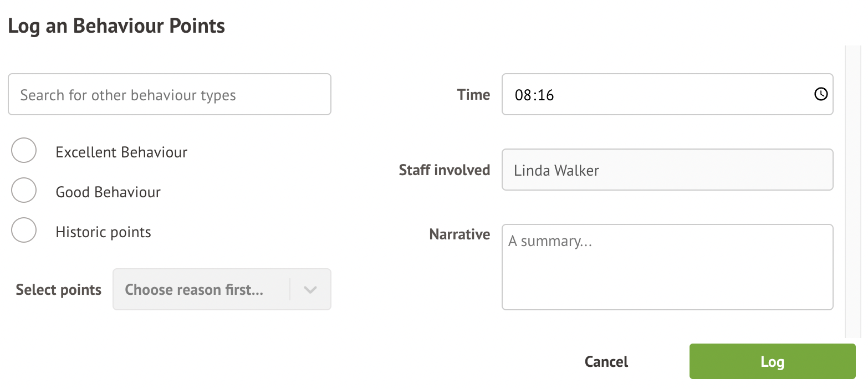Focus the Narrative summary text area
The width and height of the screenshot is (868, 389).
(x=667, y=267)
